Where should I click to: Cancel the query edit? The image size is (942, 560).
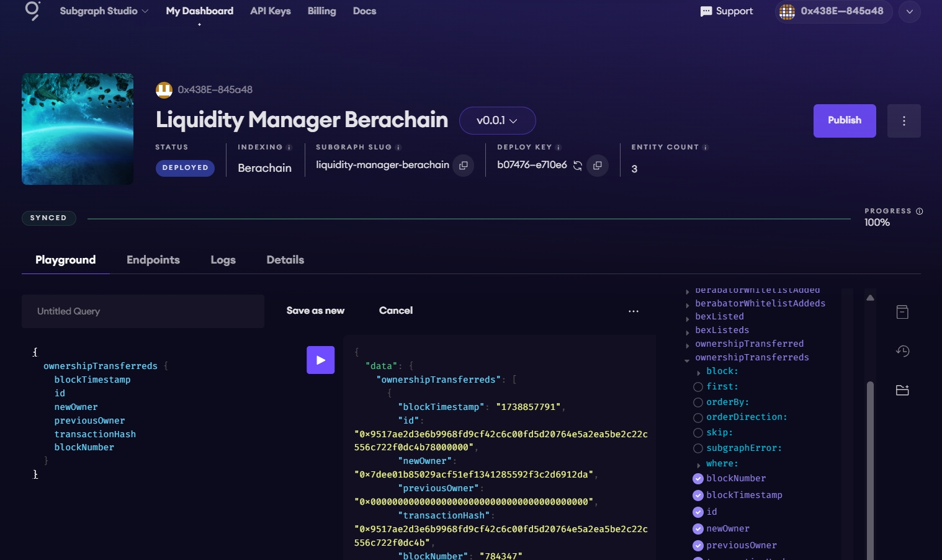click(396, 311)
